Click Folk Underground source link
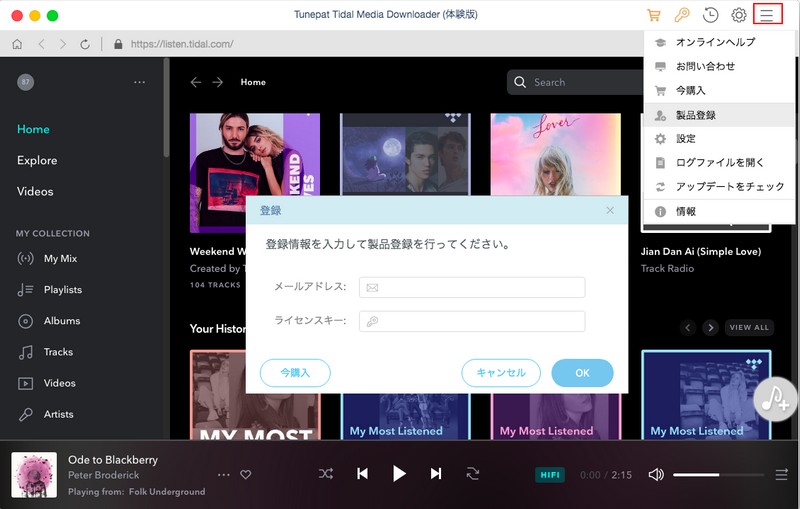Image resolution: width=800 pixels, height=509 pixels. point(167,492)
